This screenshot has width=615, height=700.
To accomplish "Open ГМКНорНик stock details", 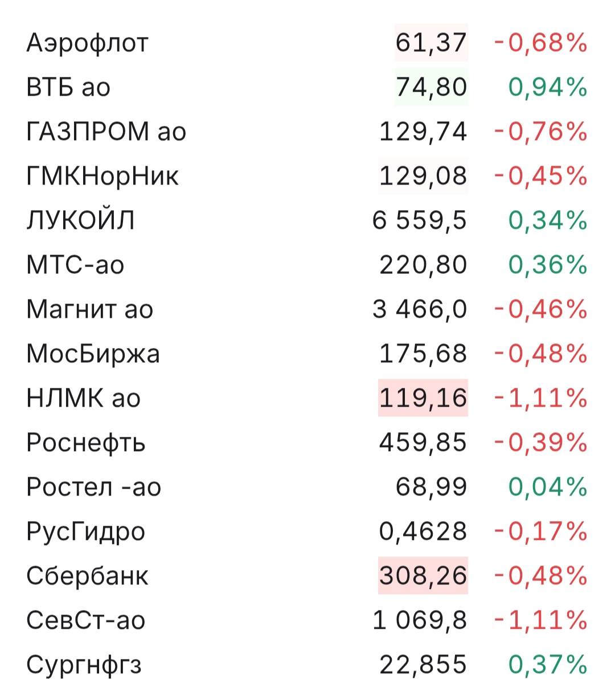I will (x=102, y=176).
